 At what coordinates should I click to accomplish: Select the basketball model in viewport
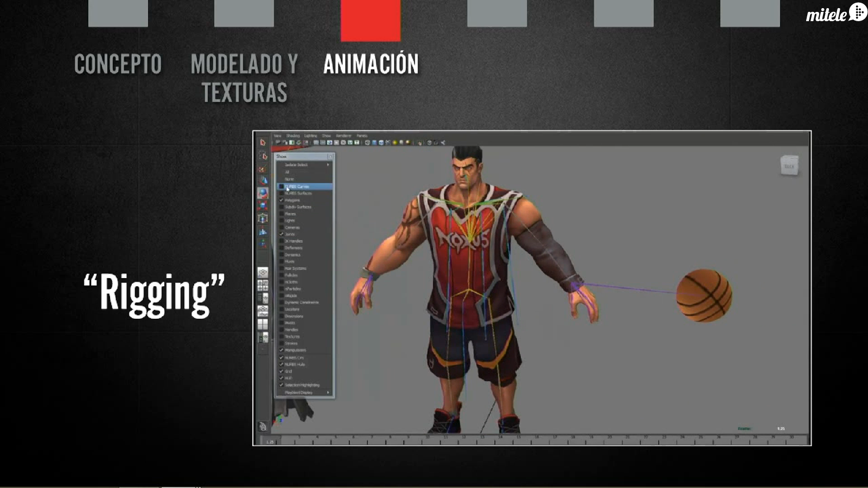704,296
